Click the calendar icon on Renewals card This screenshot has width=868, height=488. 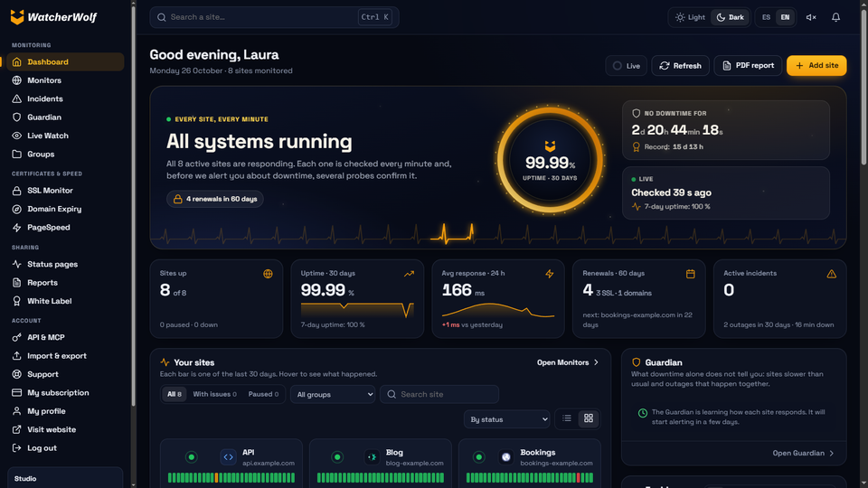[690, 274]
